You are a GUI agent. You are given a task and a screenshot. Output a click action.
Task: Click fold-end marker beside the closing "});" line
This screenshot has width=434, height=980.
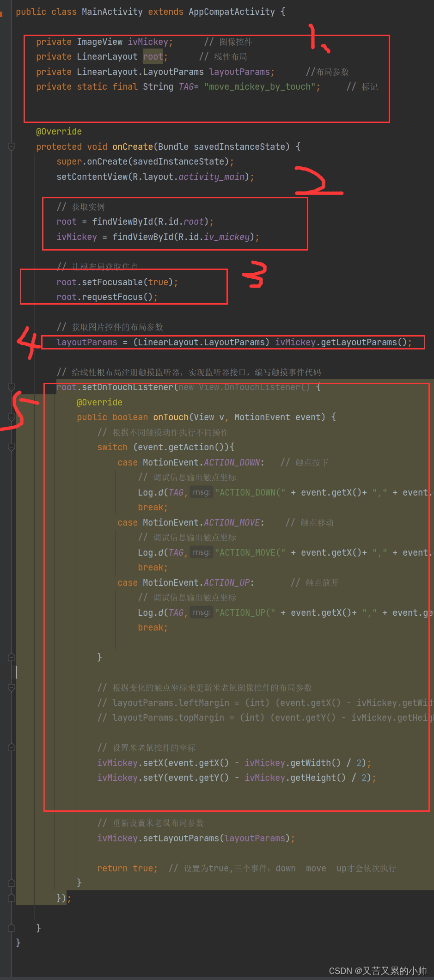tap(12, 898)
